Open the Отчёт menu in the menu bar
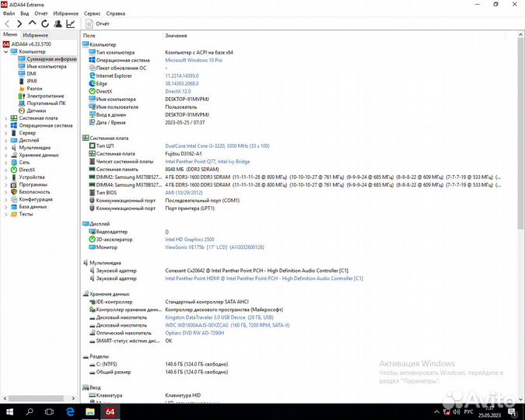 [41, 13]
